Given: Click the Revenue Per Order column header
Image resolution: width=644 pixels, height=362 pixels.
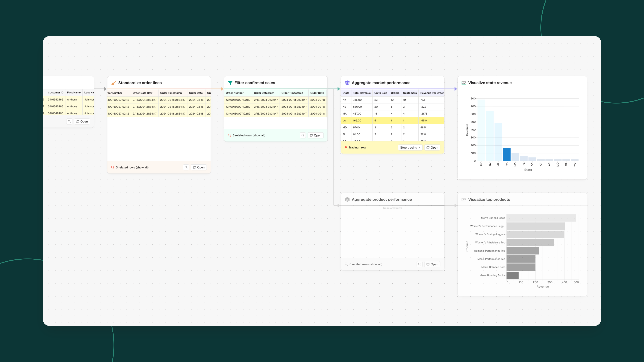Looking at the screenshot, I should [432, 93].
